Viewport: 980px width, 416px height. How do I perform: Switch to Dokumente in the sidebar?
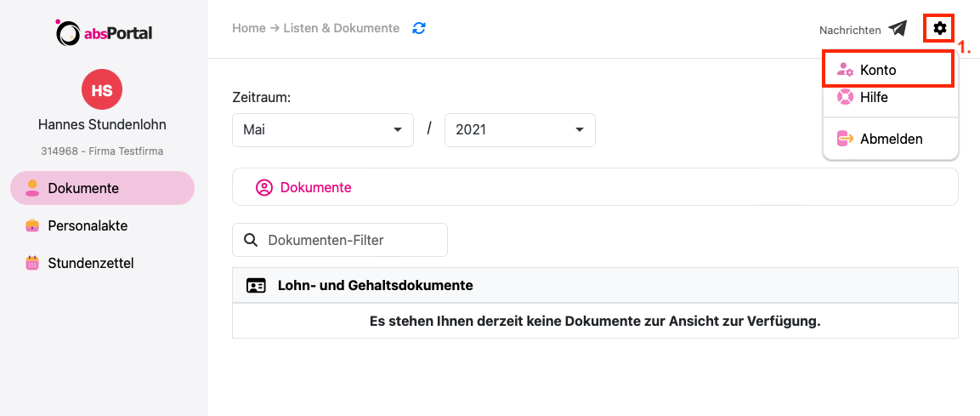pyautogui.click(x=83, y=188)
